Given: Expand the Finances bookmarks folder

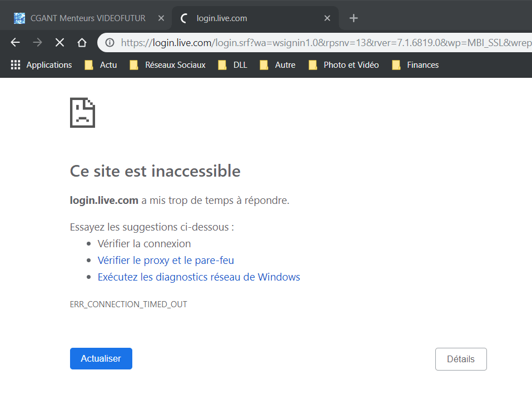Looking at the screenshot, I should (x=415, y=65).
